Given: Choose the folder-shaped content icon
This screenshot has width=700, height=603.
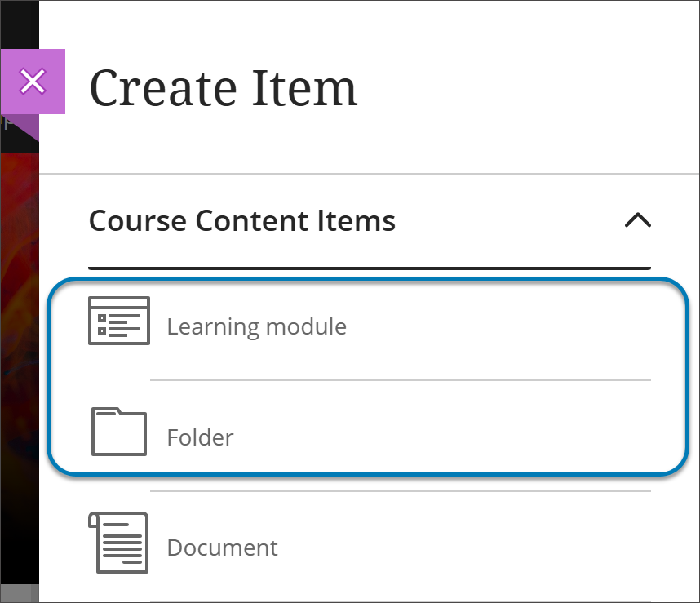Looking at the screenshot, I should tap(119, 432).
